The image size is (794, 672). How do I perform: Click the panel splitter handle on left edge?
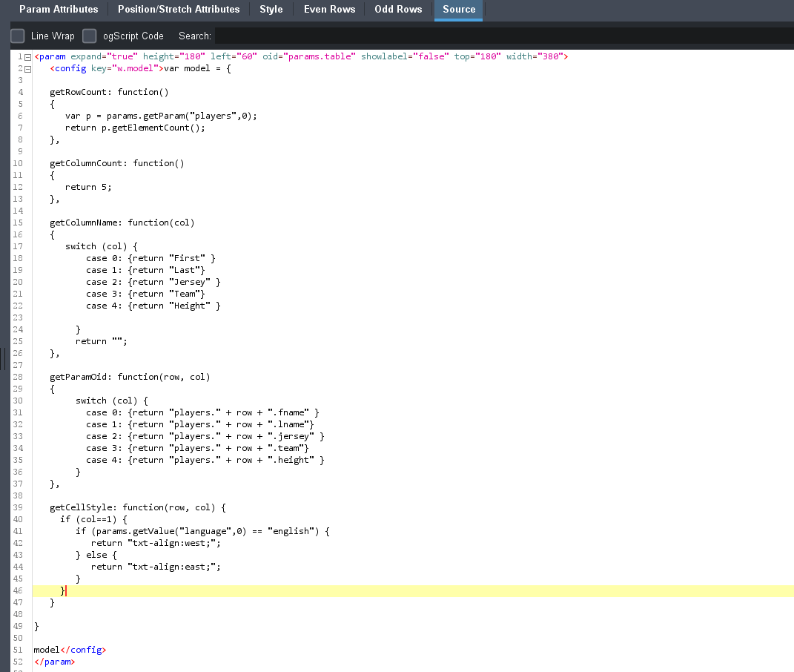point(4,359)
